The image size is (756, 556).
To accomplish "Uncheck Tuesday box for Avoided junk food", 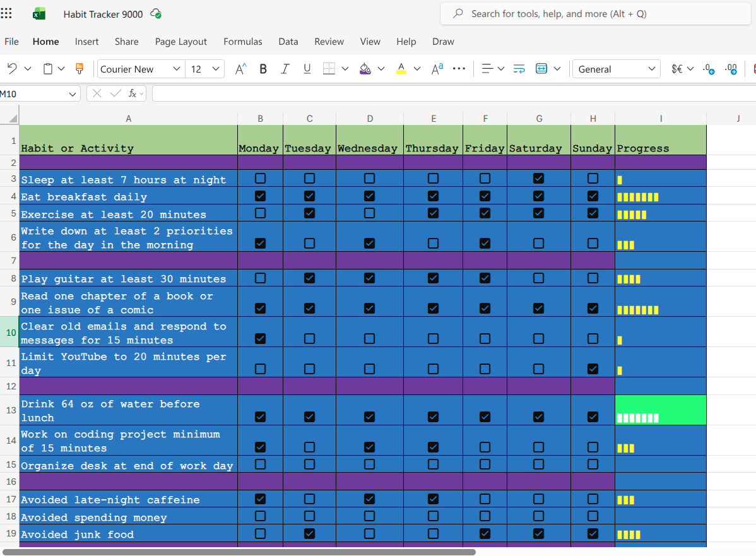I will pos(310,533).
